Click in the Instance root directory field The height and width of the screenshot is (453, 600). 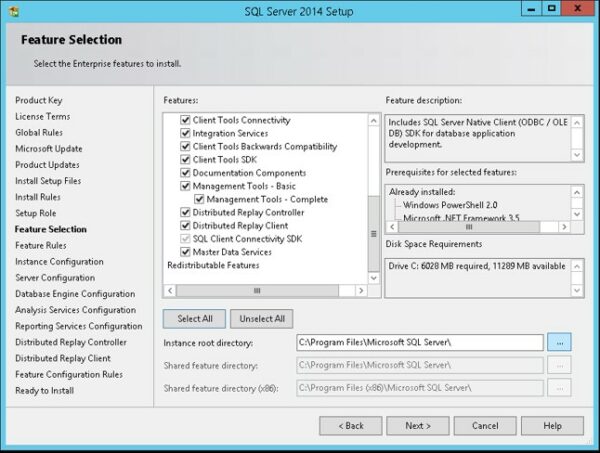(x=419, y=343)
